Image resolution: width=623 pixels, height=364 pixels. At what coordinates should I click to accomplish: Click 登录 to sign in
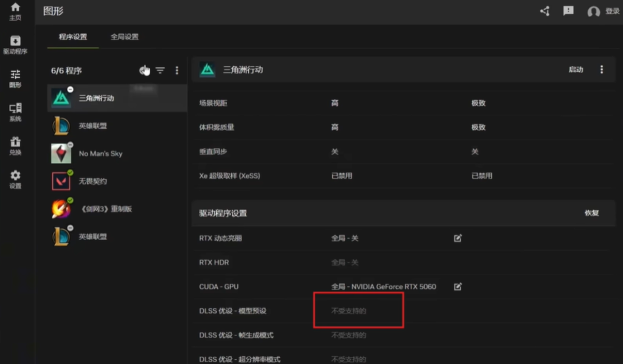pos(612,12)
